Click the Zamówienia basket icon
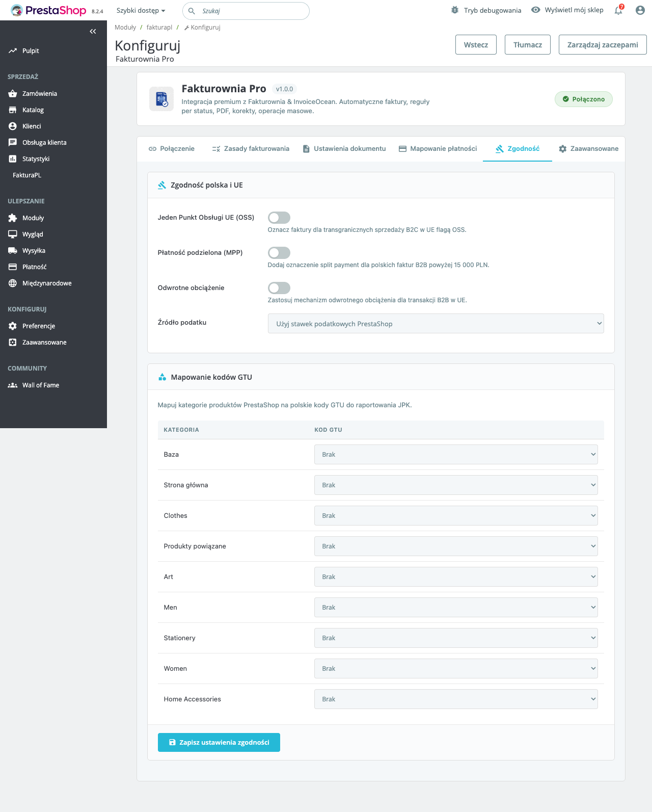Screen dimensions: 652x812 click(13, 94)
